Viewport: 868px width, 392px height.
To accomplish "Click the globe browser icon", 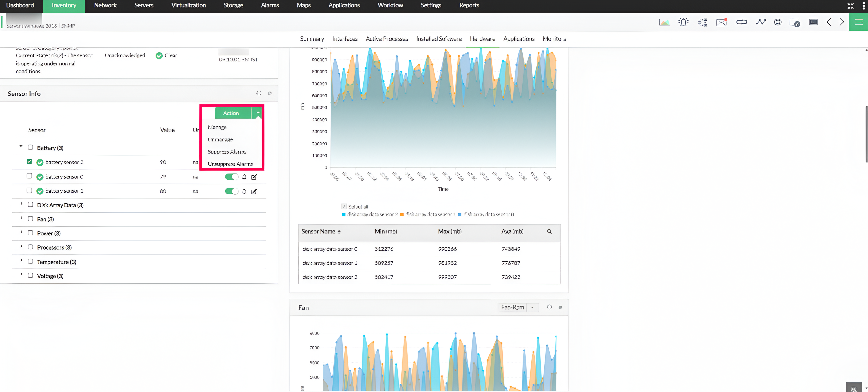I will tap(778, 22).
